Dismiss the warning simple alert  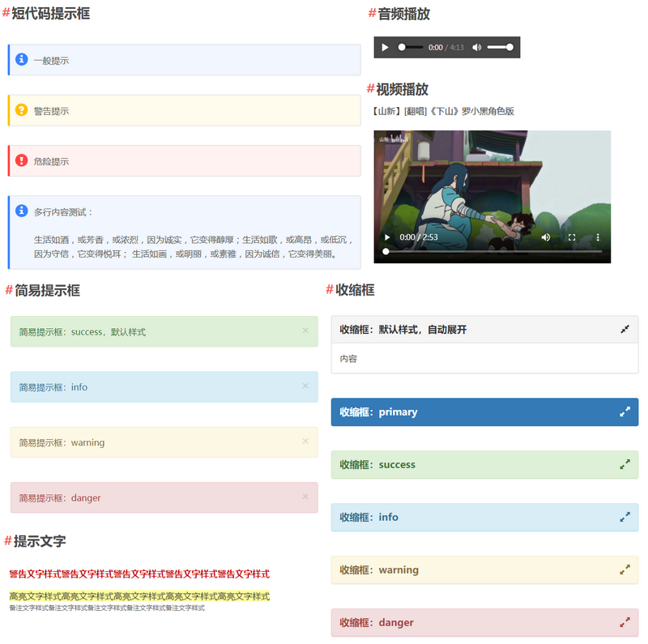(x=305, y=441)
